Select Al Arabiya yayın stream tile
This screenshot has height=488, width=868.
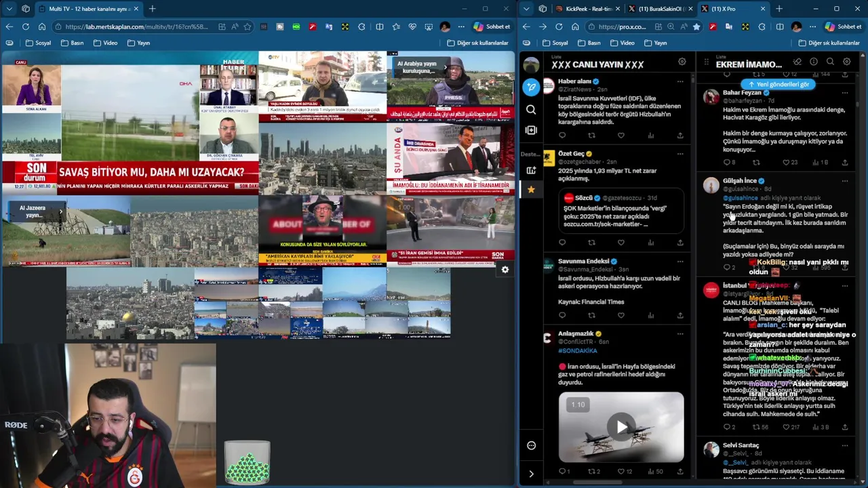[x=450, y=87]
